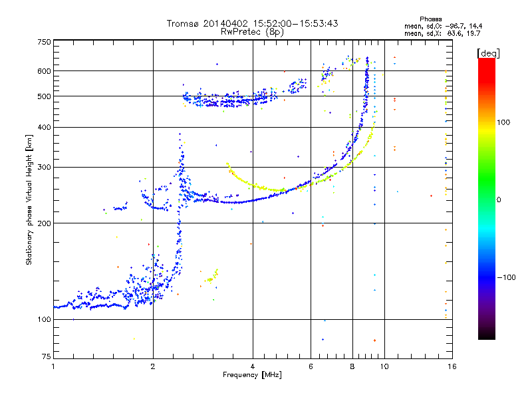Click the colorbar tick label '-100'
Screen dimensions: 532x399
506,277
